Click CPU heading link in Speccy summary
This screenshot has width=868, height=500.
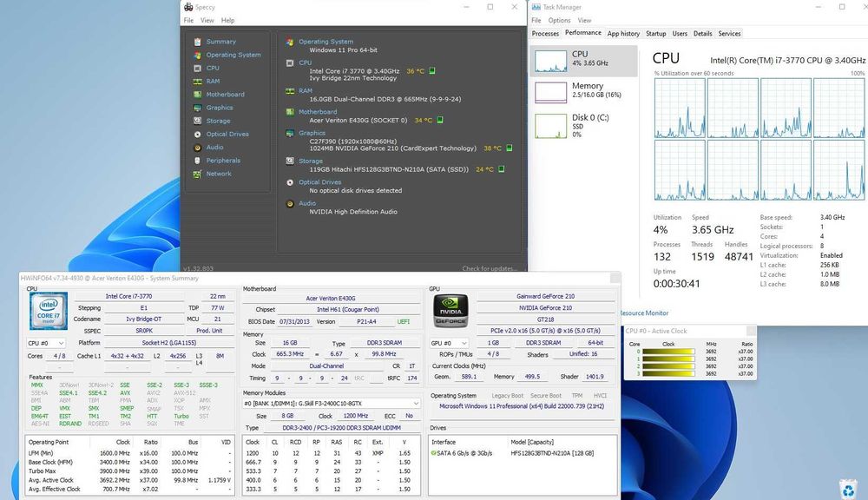(x=305, y=63)
